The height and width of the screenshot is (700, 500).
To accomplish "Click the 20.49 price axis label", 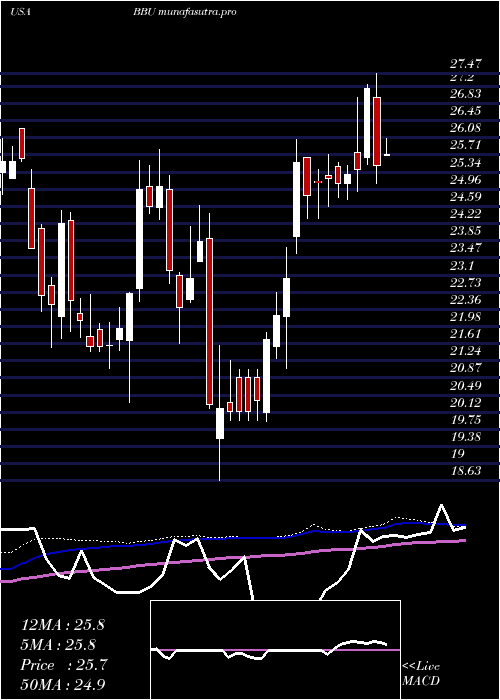I will pos(466,385).
